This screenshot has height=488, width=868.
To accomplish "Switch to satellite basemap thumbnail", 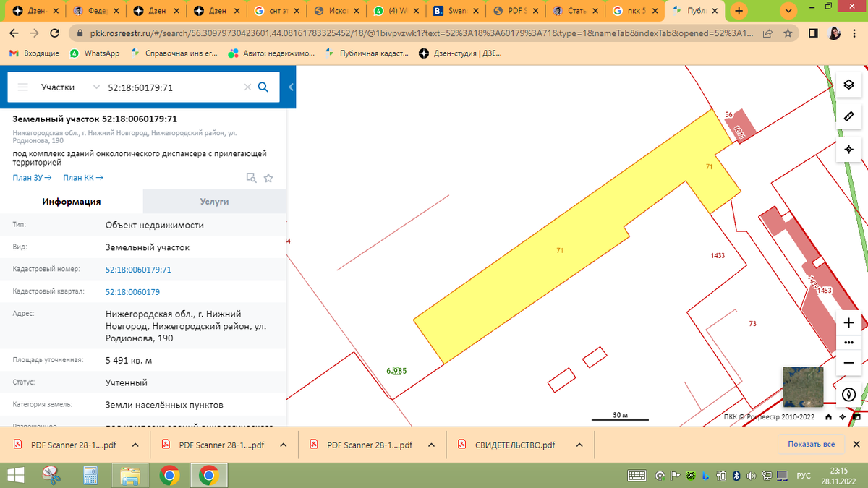I will tap(803, 387).
